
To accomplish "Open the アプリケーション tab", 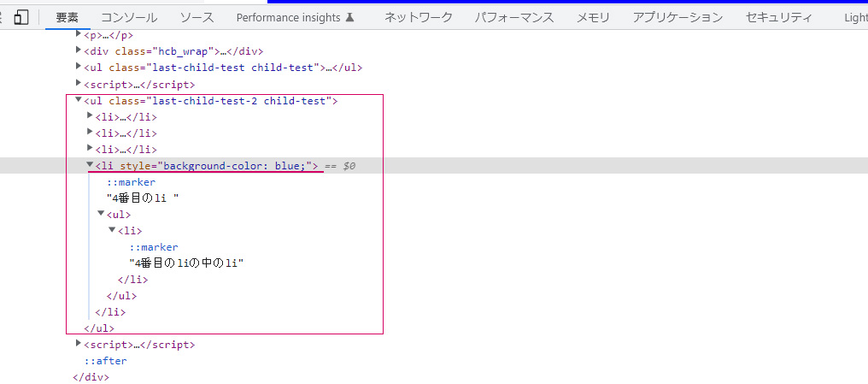I will 677,17.
